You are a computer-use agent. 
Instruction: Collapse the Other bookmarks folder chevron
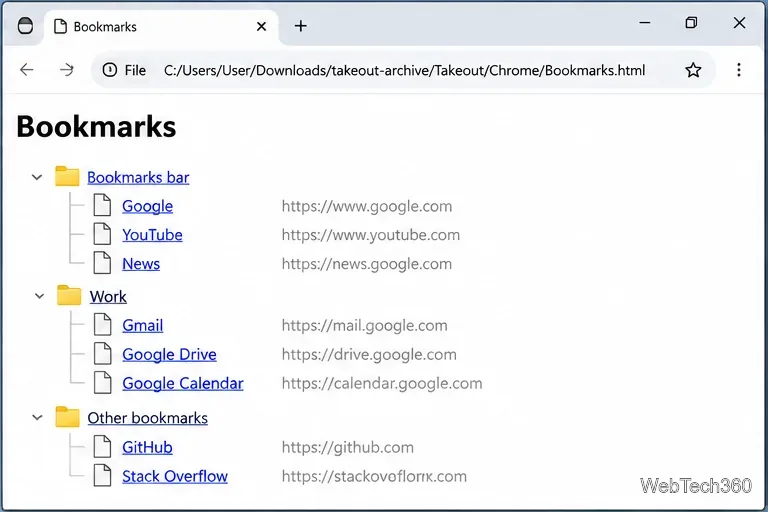tap(37, 417)
